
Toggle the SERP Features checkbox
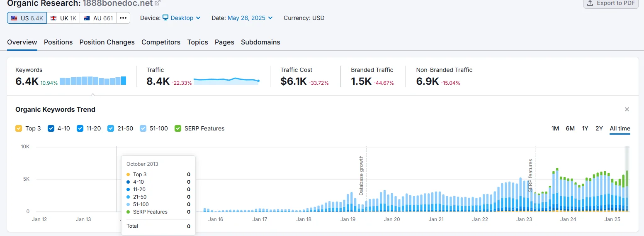coord(178,128)
